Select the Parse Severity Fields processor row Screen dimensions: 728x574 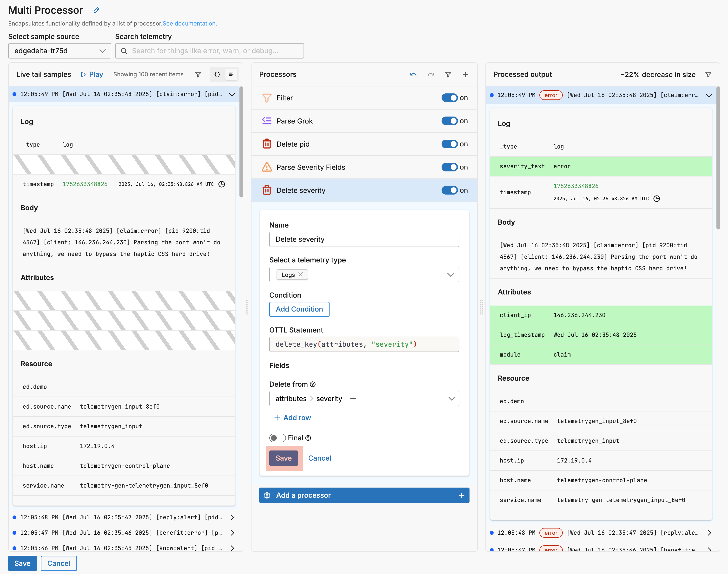[x=364, y=167]
